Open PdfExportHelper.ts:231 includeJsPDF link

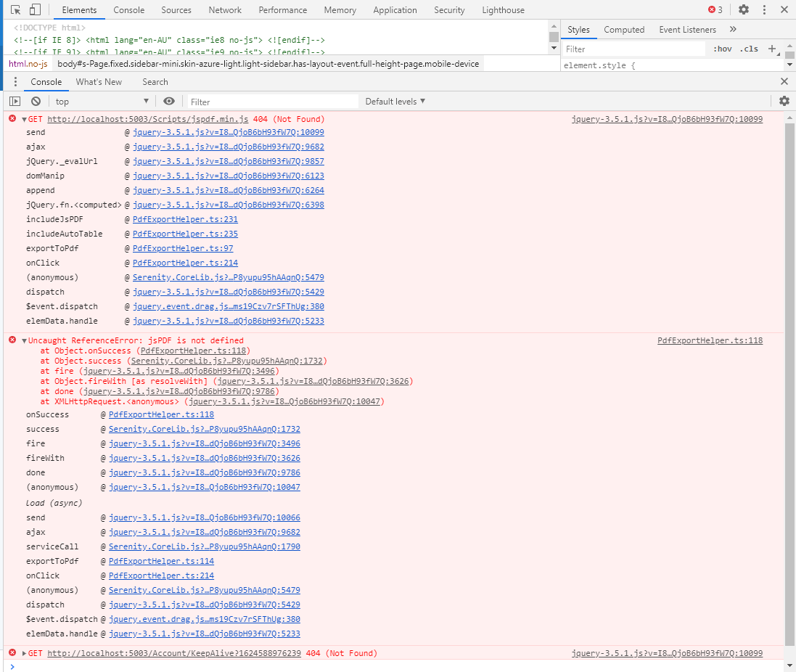coord(185,219)
